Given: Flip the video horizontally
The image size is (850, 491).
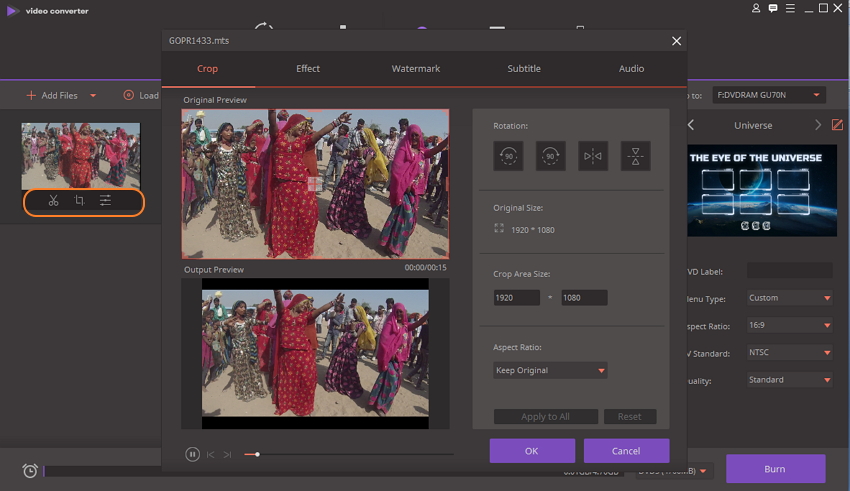Looking at the screenshot, I should [x=593, y=156].
